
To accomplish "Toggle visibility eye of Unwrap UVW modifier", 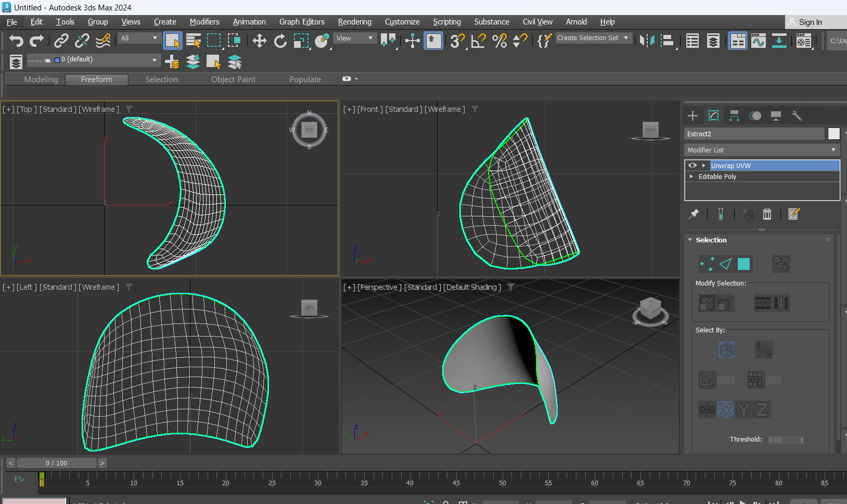I will (x=692, y=165).
